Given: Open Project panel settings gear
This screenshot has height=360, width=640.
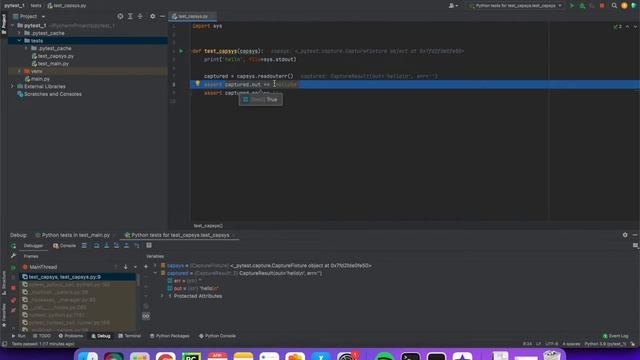Looking at the screenshot, I should [153, 16].
